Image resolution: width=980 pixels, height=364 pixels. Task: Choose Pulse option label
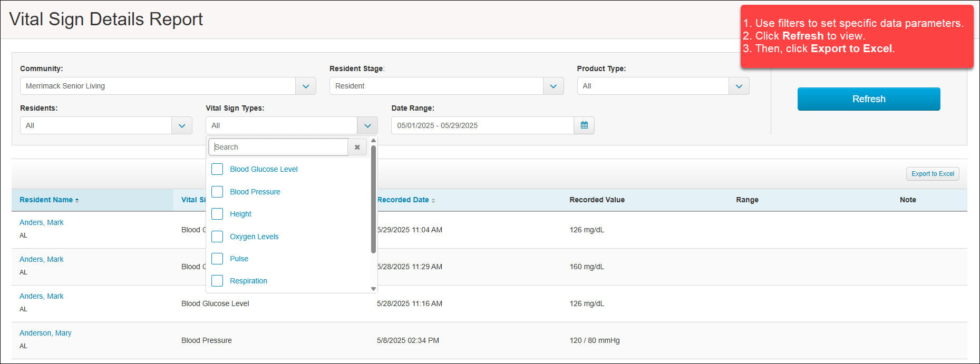point(239,259)
